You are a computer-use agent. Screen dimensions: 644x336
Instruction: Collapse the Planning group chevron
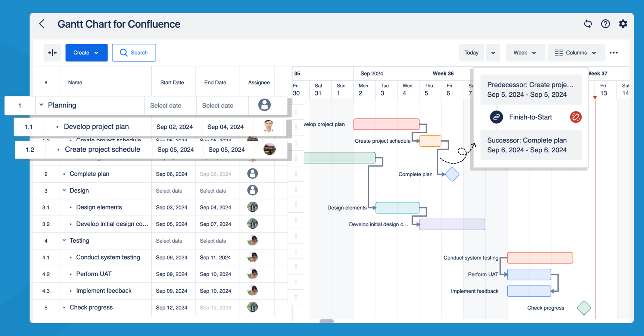pyautogui.click(x=41, y=105)
